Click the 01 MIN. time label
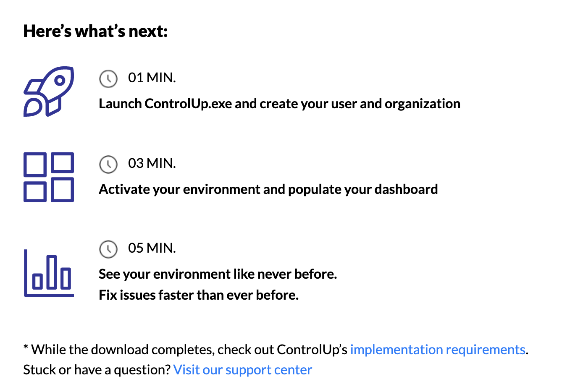 tap(152, 78)
